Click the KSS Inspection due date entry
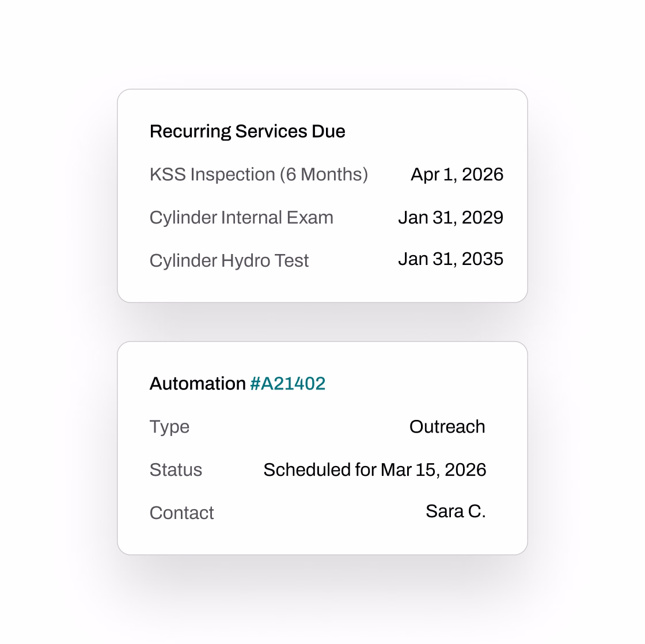 [x=457, y=174]
